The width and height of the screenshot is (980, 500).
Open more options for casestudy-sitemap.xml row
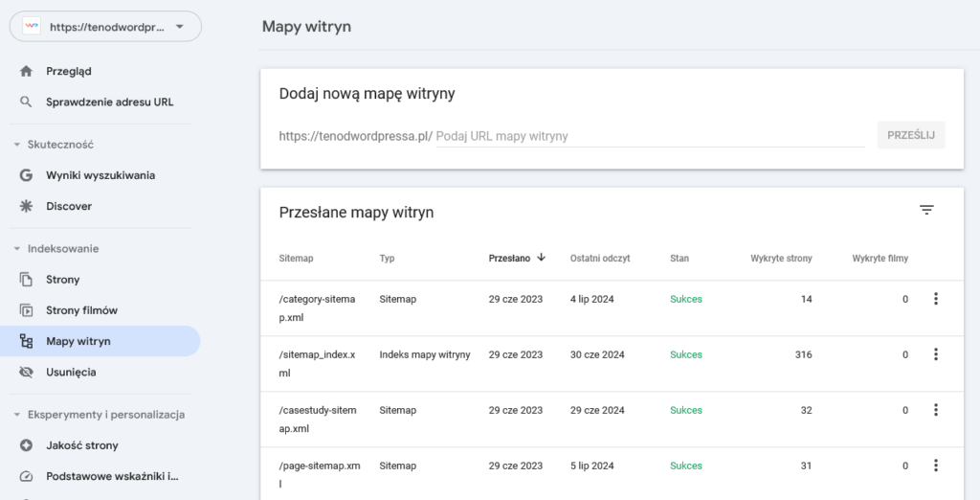(936, 410)
